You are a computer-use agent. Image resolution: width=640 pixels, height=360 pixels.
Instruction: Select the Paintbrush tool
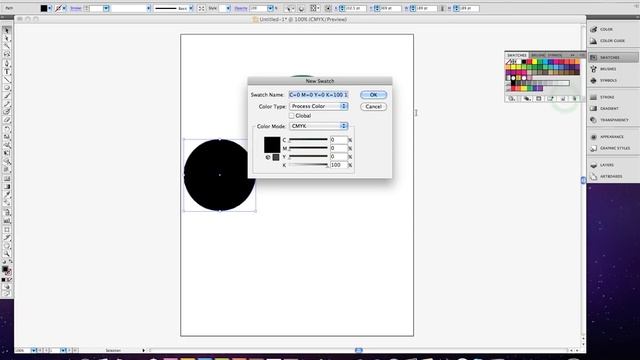click(7, 96)
